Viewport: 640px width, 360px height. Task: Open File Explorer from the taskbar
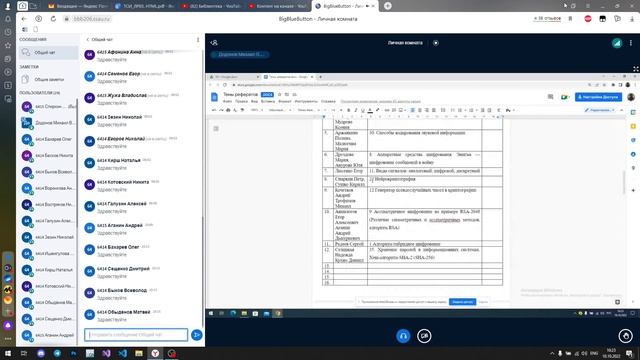139,353
